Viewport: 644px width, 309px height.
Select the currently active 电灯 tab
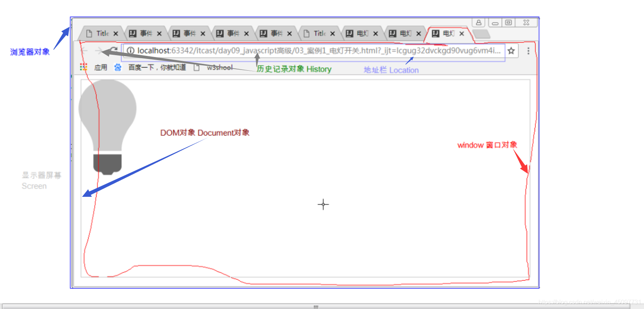[448, 34]
